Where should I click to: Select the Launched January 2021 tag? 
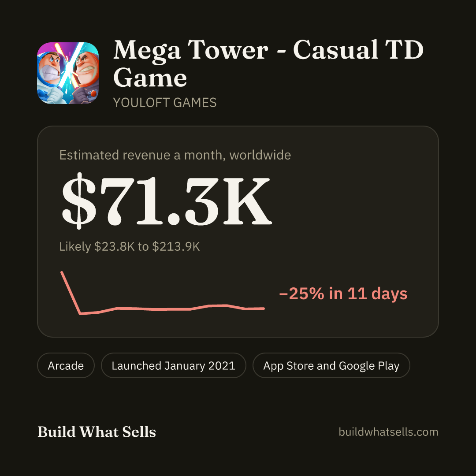click(173, 365)
